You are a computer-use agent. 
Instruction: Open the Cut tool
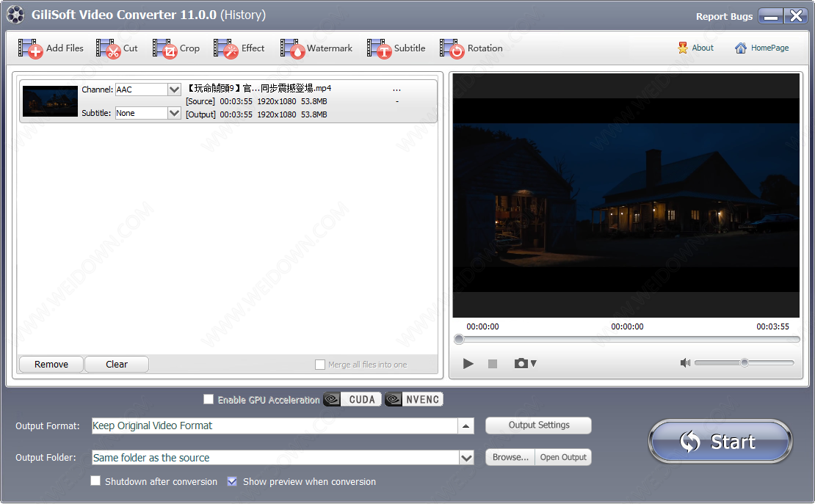[109, 48]
